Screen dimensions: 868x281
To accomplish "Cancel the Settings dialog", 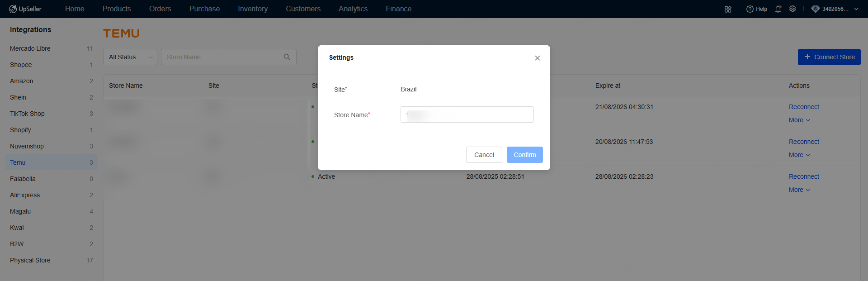I will 484,155.
